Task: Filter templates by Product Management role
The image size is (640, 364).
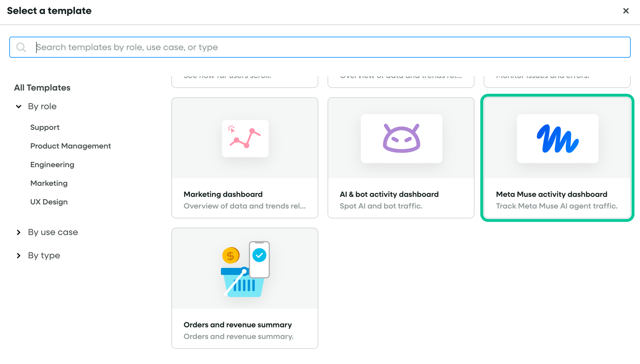Action: coord(71,146)
